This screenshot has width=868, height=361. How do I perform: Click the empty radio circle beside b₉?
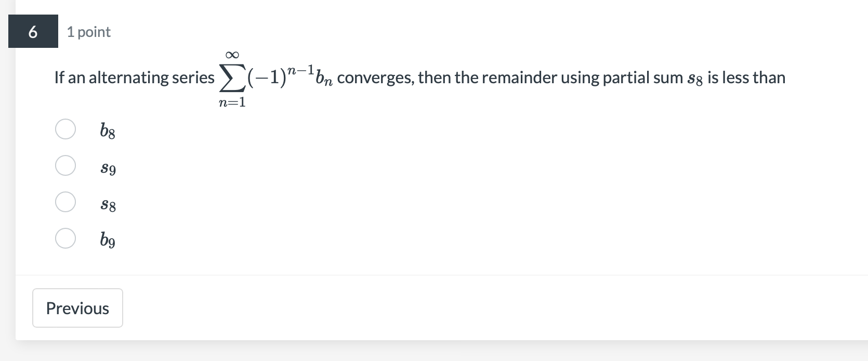tap(65, 238)
